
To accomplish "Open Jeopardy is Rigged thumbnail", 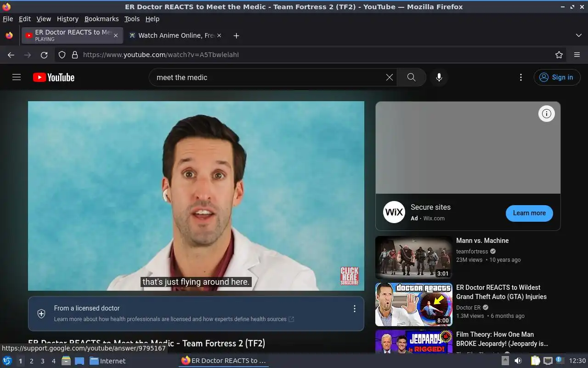I will [x=414, y=341].
